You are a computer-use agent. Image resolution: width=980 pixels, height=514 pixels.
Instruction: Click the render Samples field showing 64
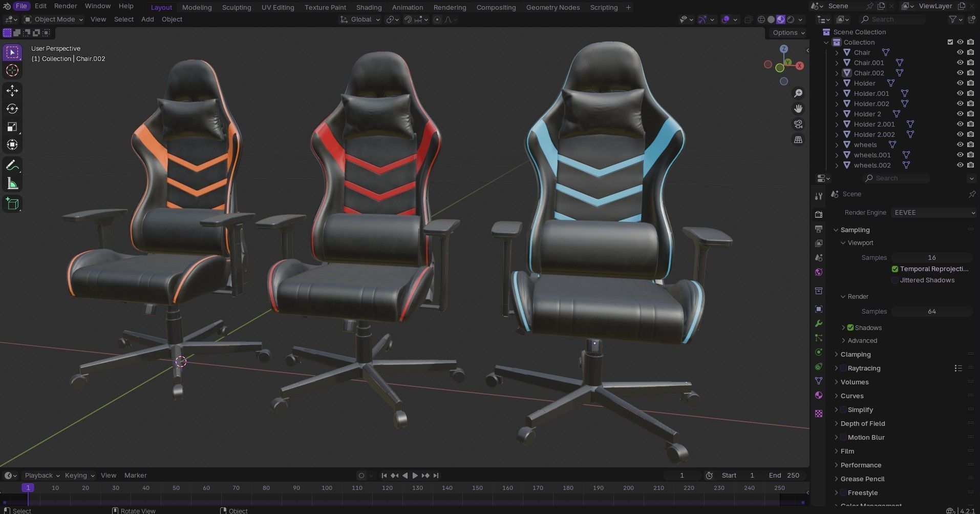(x=932, y=312)
